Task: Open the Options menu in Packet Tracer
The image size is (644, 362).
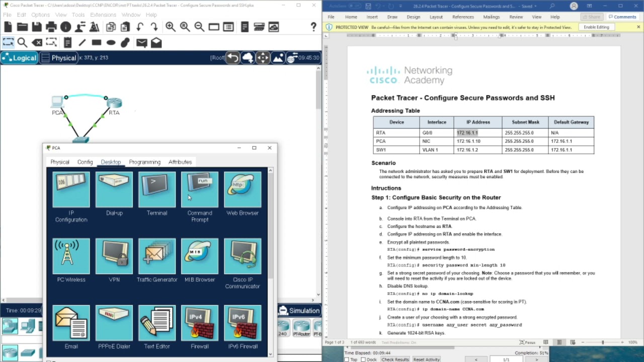Action: pyautogui.click(x=40, y=15)
